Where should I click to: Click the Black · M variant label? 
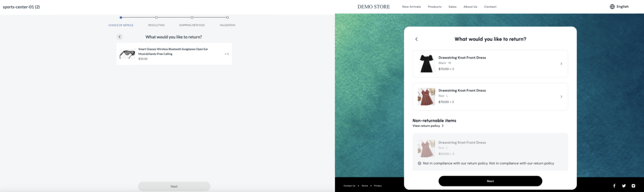[445, 63]
